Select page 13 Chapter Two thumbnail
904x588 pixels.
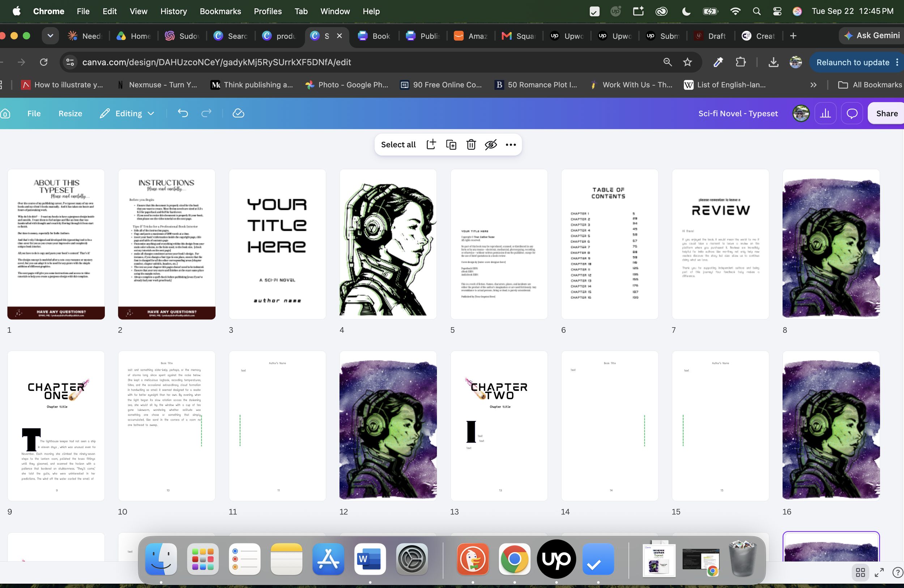(x=499, y=426)
